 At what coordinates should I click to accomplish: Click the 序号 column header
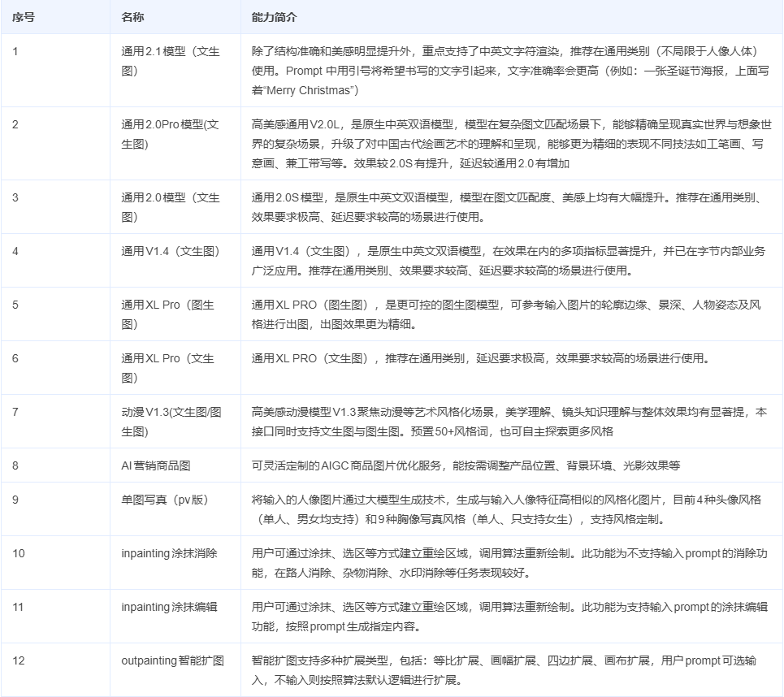tap(24, 17)
